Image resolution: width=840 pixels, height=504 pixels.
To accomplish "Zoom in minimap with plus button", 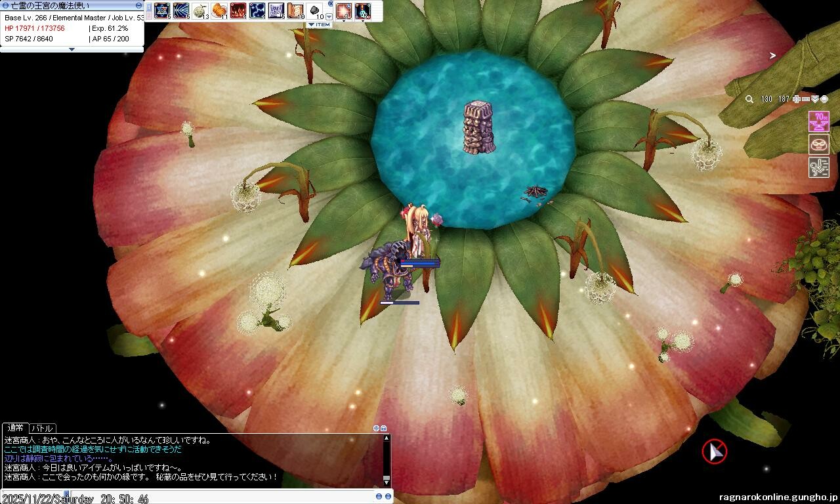I will (797, 99).
